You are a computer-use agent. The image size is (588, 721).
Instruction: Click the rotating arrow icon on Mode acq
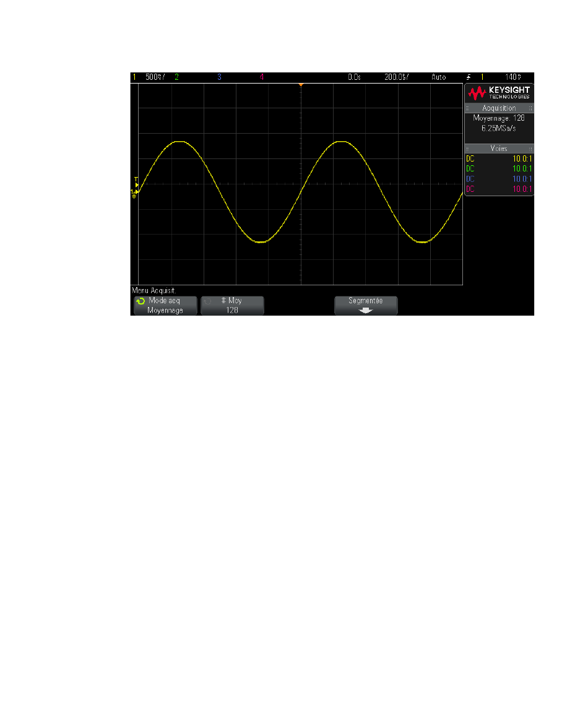141,301
